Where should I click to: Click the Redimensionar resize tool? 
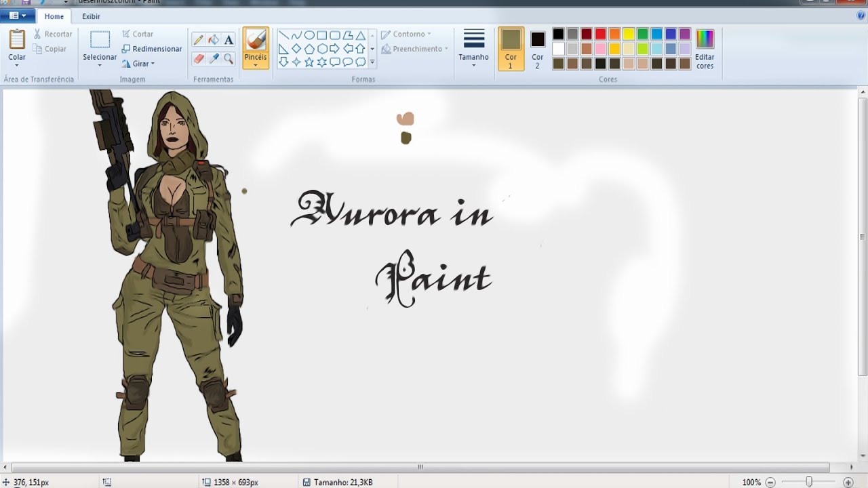152,49
